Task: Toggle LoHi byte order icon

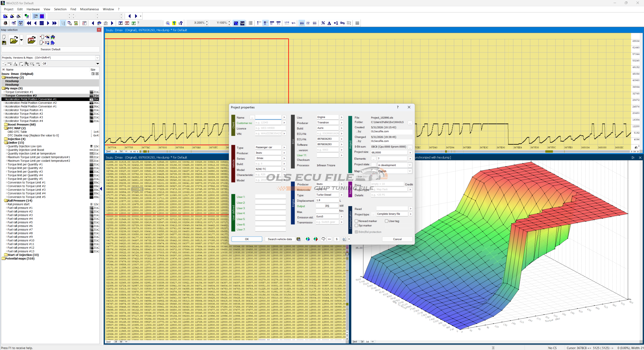Action: coord(287,23)
